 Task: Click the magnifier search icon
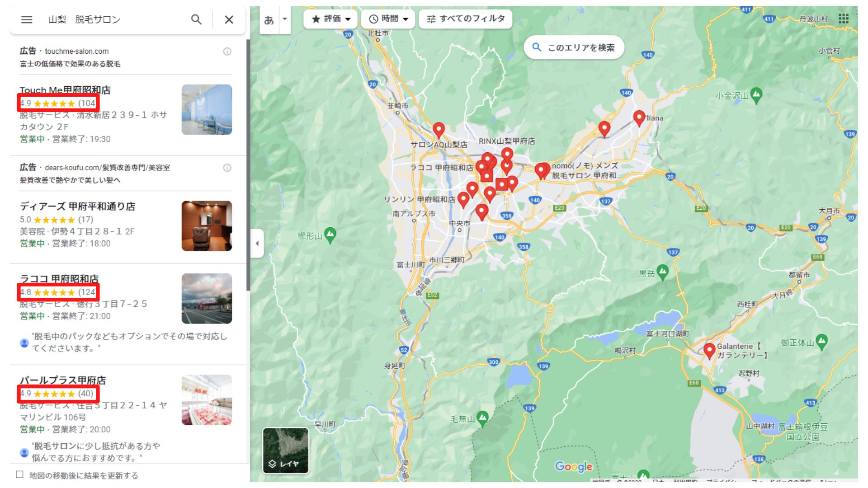click(x=196, y=19)
